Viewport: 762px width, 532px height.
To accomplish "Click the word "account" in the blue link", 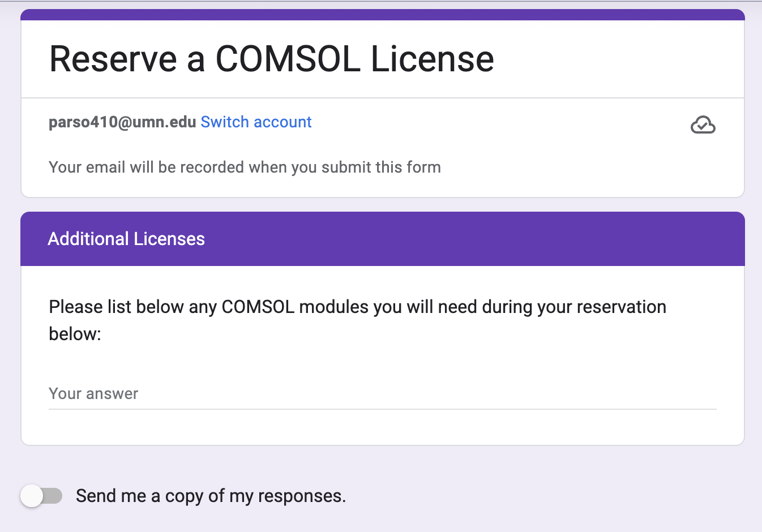I will [283, 122].
